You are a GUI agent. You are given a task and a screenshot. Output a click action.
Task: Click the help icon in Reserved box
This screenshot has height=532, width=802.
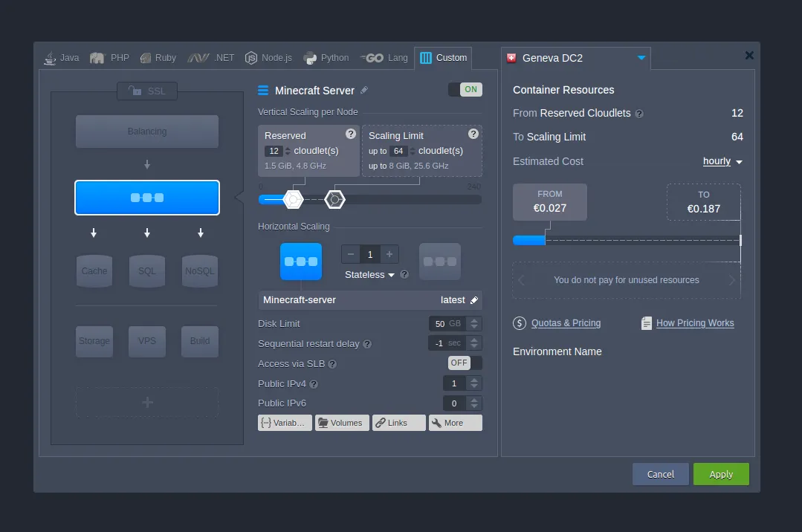click(x=351, y=134)
